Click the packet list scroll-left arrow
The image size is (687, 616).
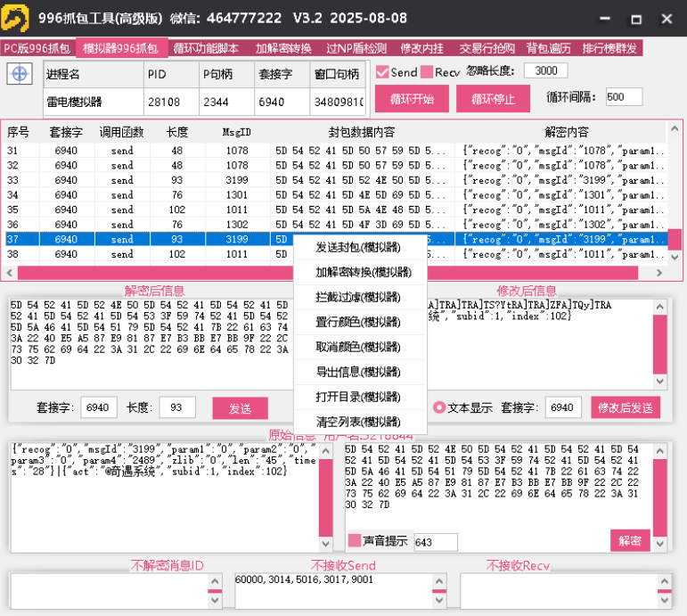coord(10,273)
